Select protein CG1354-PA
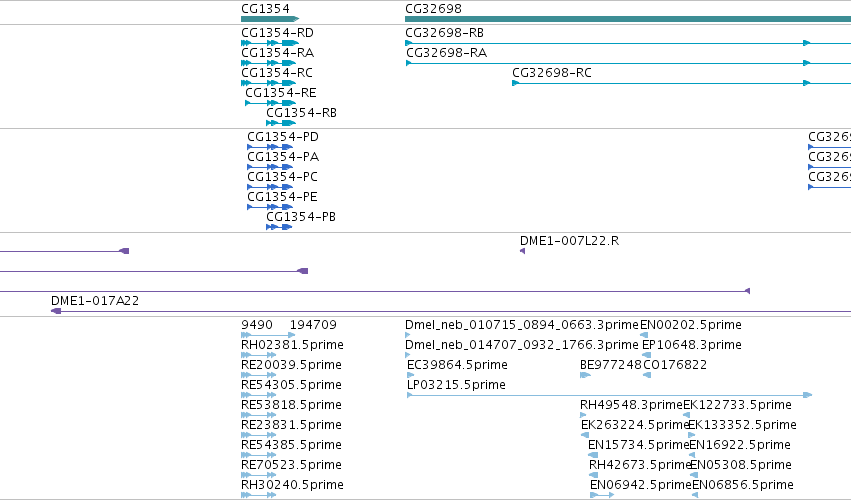Viewport: 851px width, 500px height. point(283,157)
